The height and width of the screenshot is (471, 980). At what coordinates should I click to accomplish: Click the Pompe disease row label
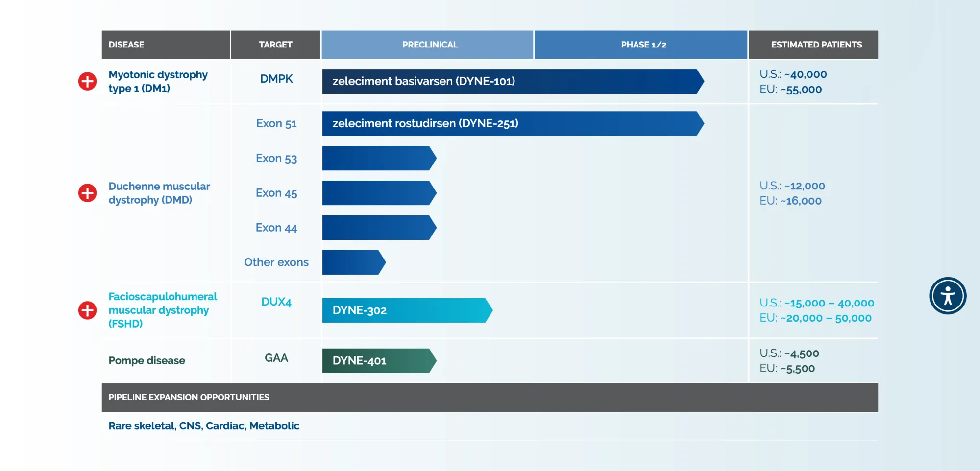147,361
